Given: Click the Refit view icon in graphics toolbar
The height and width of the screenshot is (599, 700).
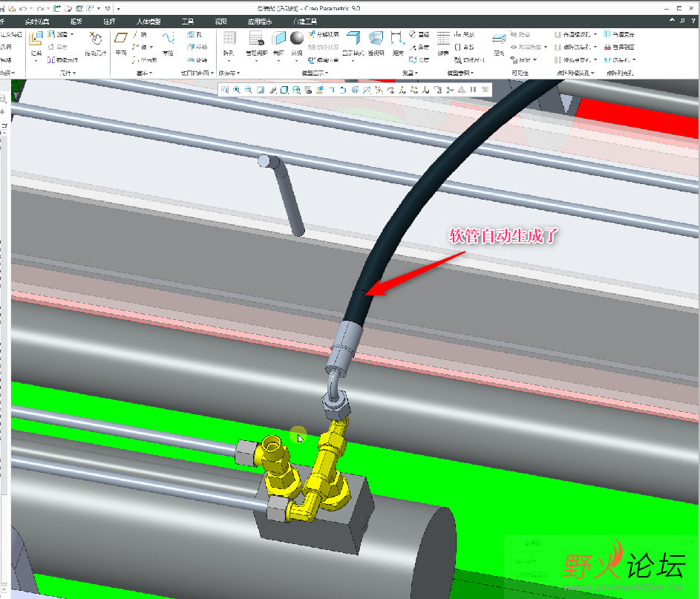Looking at the screenshot, I should [225, 90].
